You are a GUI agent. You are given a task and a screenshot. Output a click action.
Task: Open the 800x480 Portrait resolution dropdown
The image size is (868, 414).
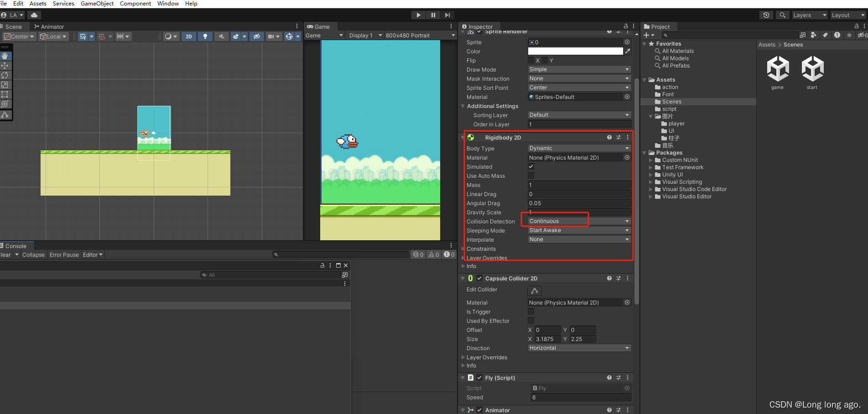pos(420,36)
